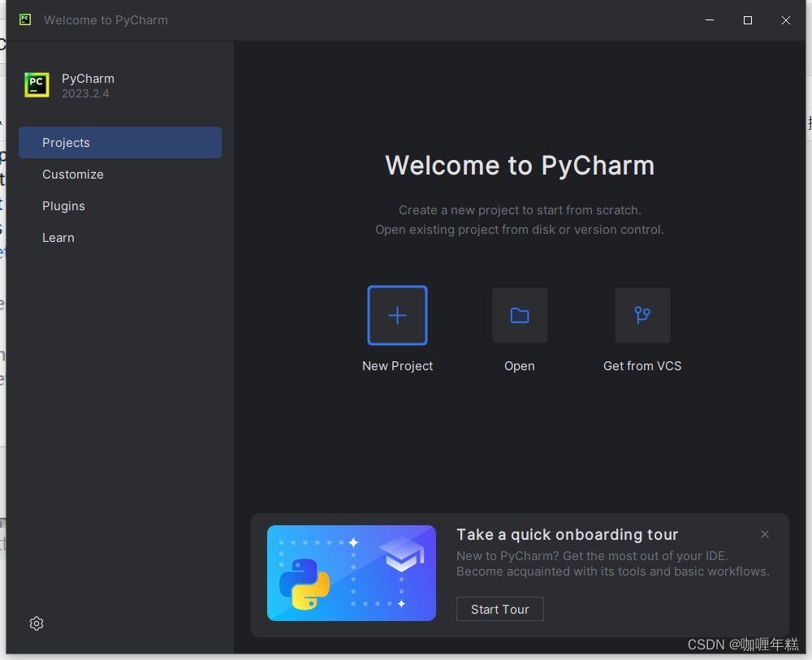Click the New Project label
Image resolution: width=812 pixels, height=660 pixels.
coord(397,366)
